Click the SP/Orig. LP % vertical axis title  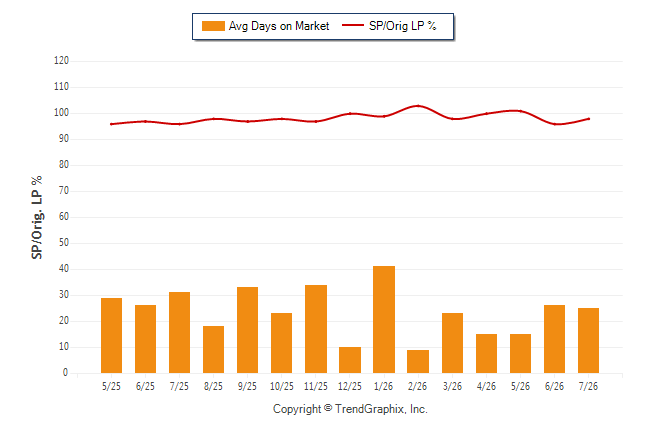37,217
